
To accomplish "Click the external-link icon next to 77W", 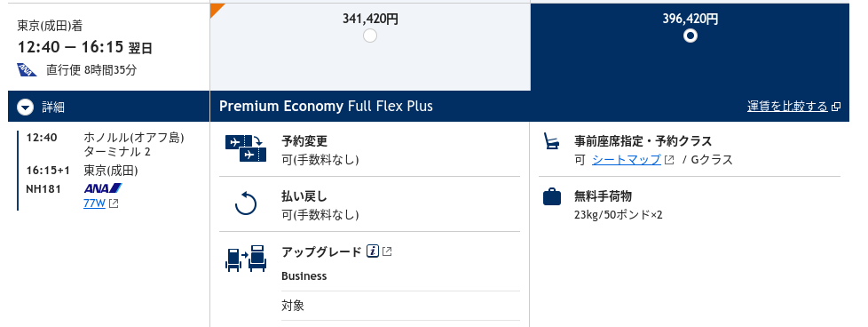I will click(x=114, y=203).
